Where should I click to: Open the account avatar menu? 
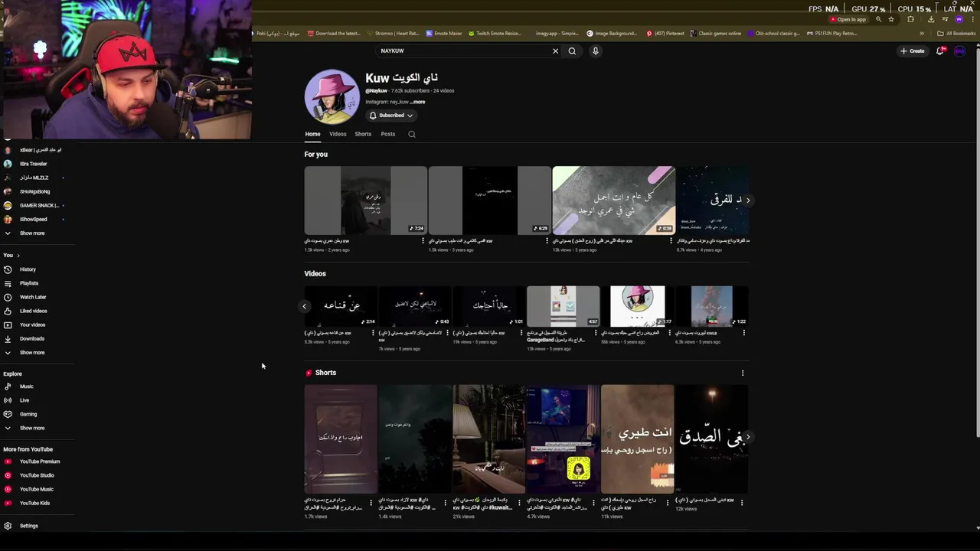pos(959,51)
